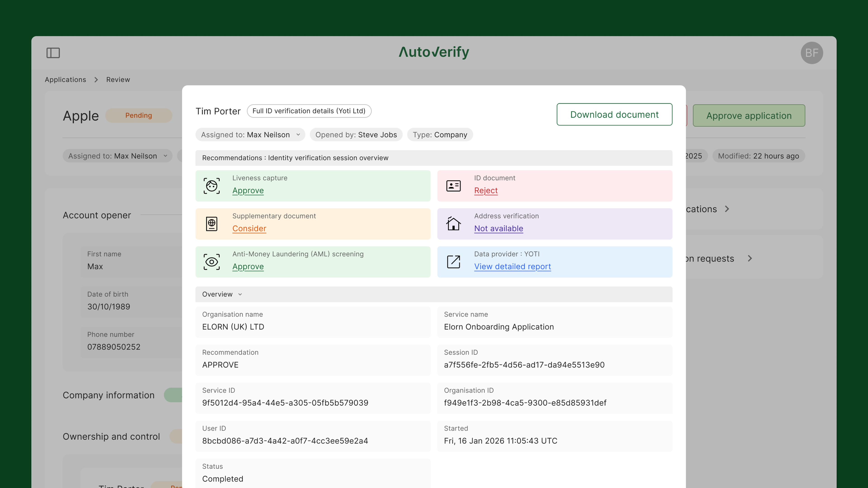Click the Not available address verification link
Viewport: 868px width, 488px height.
point(498,229)
